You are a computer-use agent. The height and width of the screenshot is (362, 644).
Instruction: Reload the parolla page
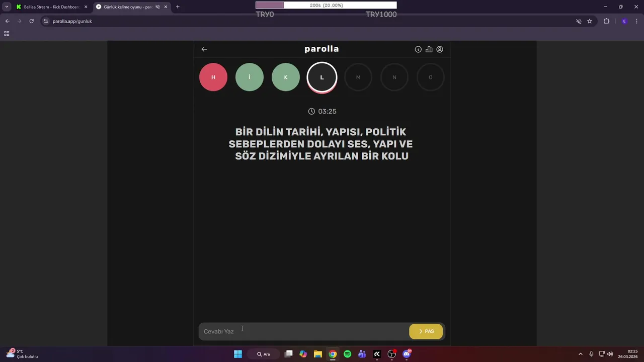tap(31, 21)
